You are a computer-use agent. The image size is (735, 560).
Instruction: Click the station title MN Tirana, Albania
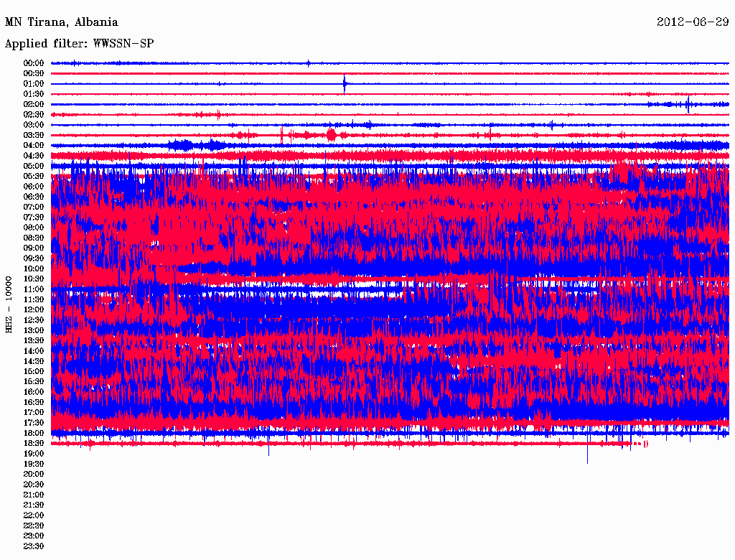pyautogui.click(x=62, y=22)
